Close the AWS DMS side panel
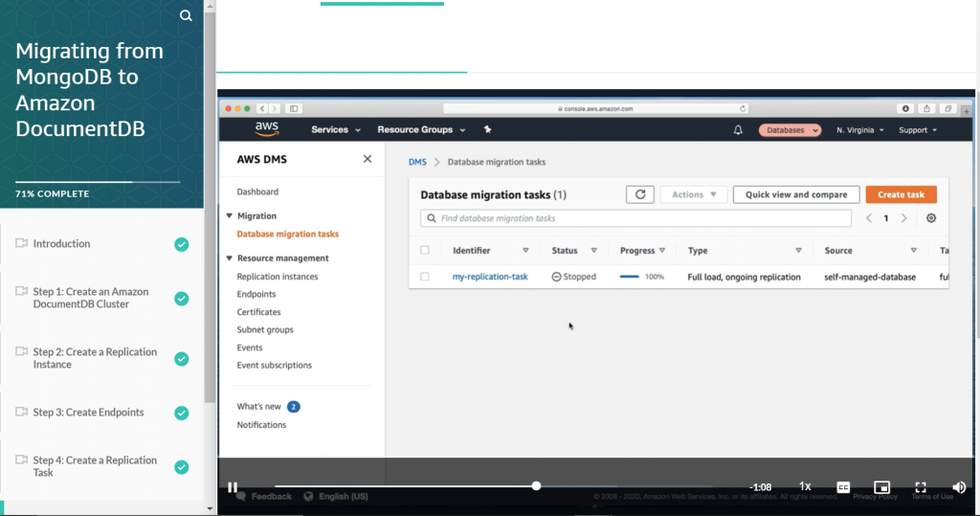The height and width of the screenshot is (516, 980). click(x=367, y=159)
